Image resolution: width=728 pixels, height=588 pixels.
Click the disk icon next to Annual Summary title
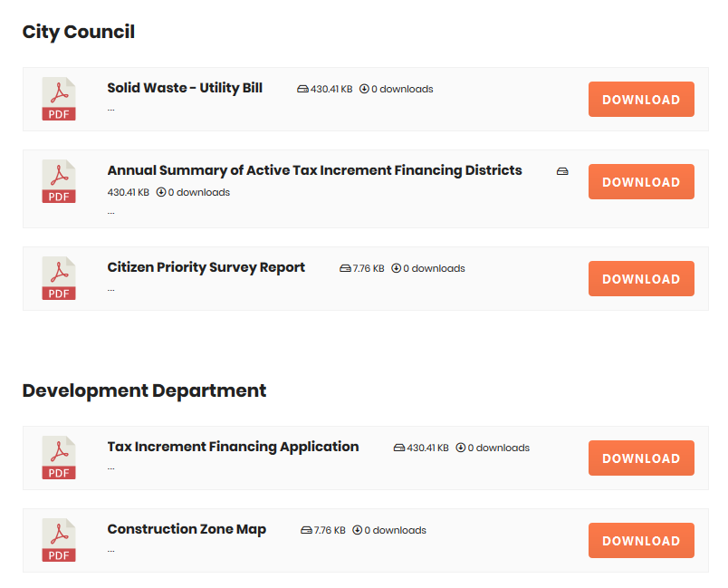[x=562, y=171]
